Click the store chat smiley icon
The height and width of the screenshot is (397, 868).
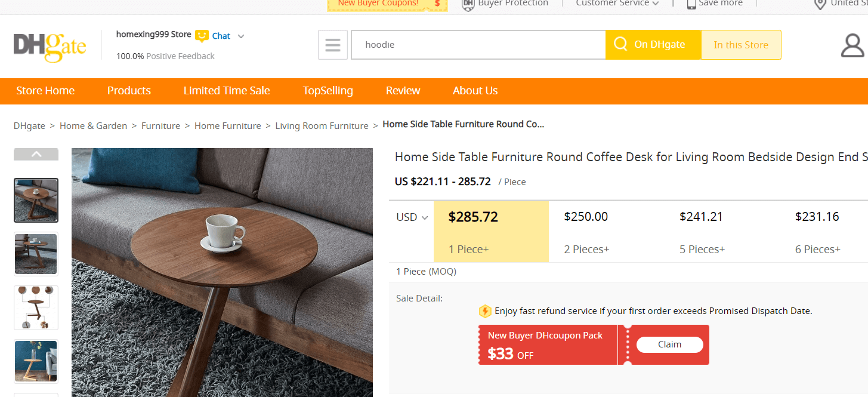tap(202, 36)
